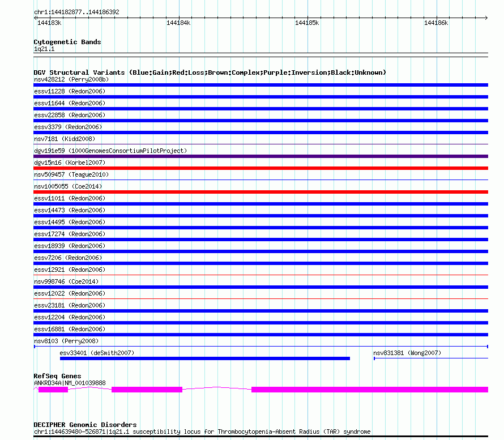Click the ANKRD34A|NM_001039888 gene label
Image resolution: width=504 pixels, height=440 pixels.
pos(70,383)
